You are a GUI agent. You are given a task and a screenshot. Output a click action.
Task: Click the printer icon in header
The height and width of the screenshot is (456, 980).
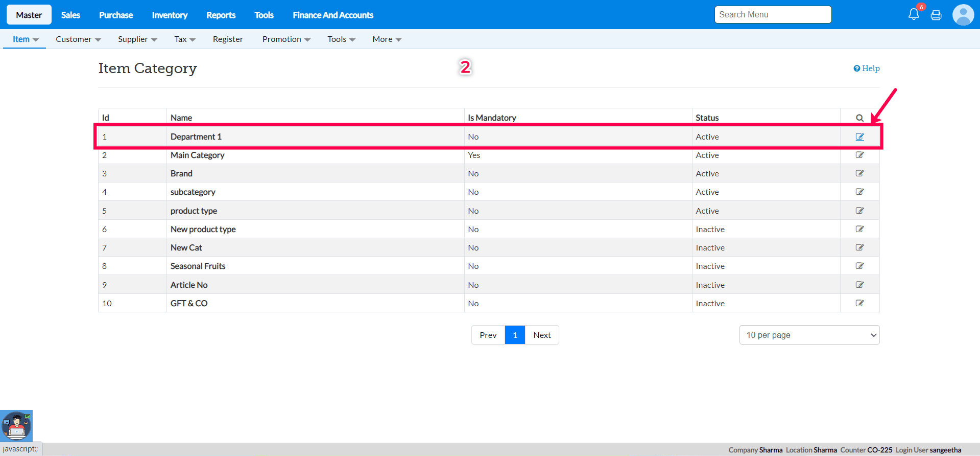(x=936, y=15)
